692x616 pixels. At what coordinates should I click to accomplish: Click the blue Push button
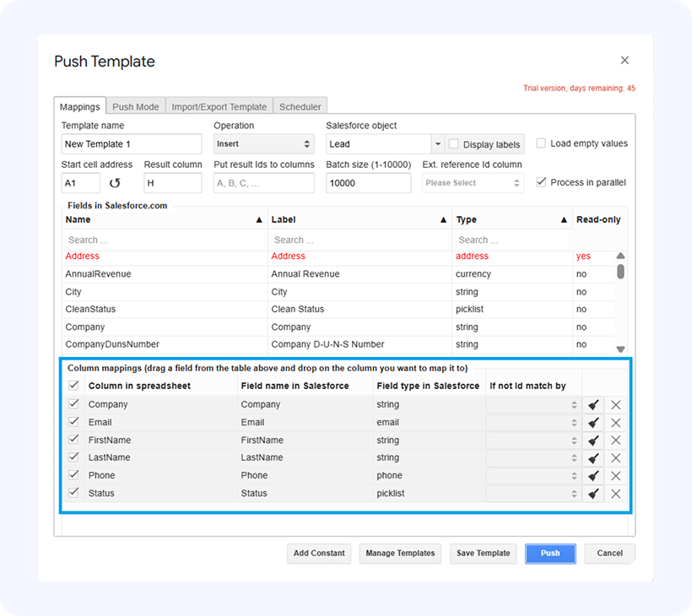[550, 554]
